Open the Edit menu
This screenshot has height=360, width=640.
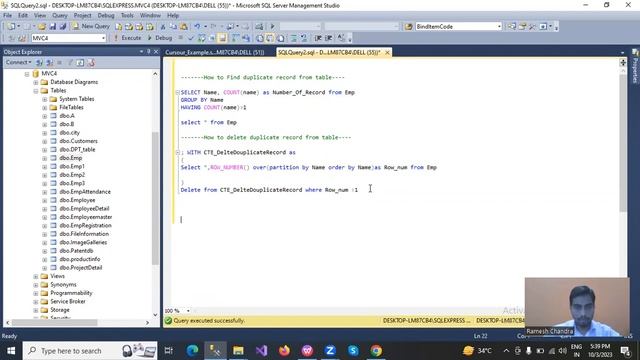(23, 16)
